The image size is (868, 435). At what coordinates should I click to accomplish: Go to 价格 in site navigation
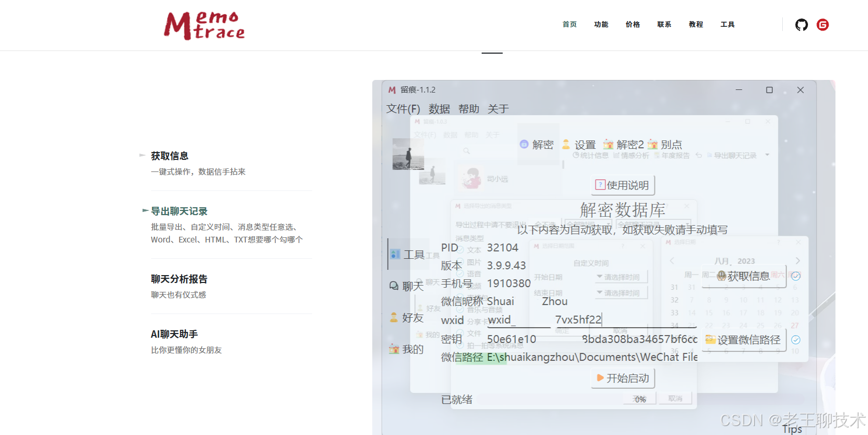[633, 25]
